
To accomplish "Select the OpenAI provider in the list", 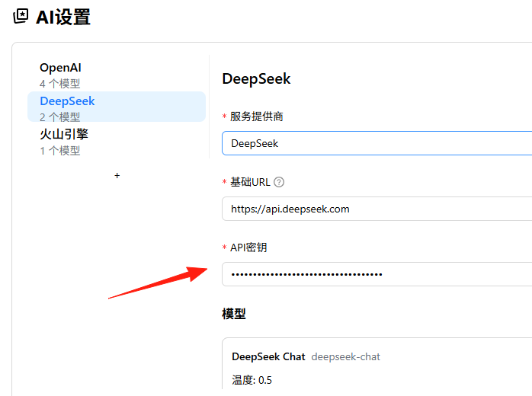I will pos(117,75).
